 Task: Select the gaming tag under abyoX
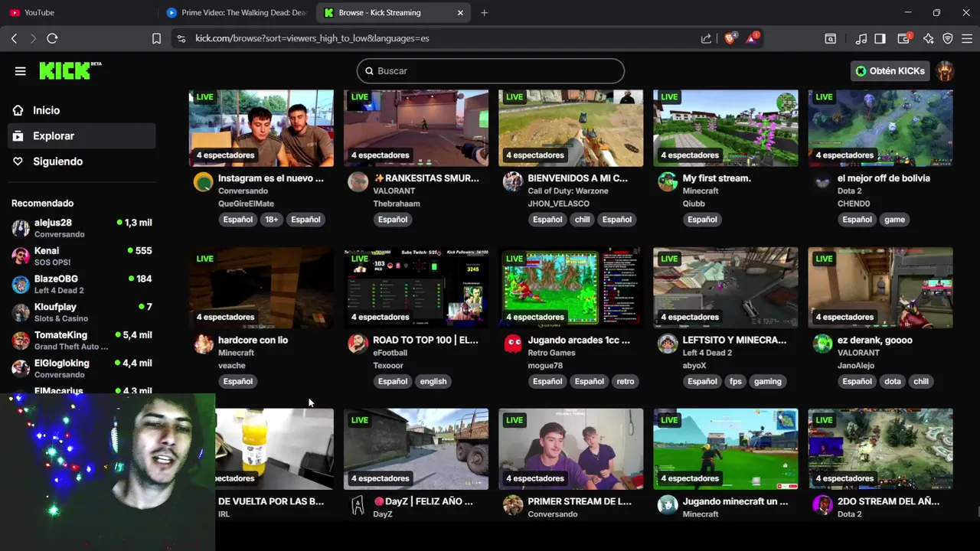point(767,381)
